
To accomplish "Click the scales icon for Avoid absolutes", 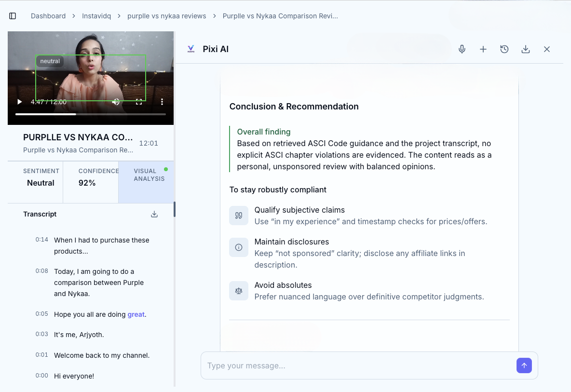I will pyautogui.click(x=239, y=291).
